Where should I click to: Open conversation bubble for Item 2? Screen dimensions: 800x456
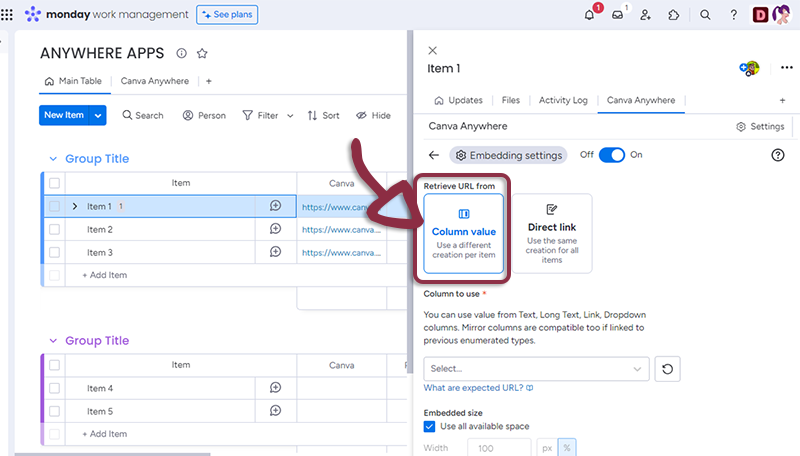(275, 229)
